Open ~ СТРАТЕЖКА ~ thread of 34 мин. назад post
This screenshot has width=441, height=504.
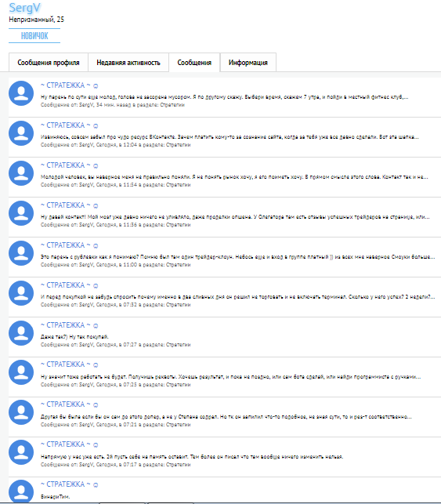[66, 85]
